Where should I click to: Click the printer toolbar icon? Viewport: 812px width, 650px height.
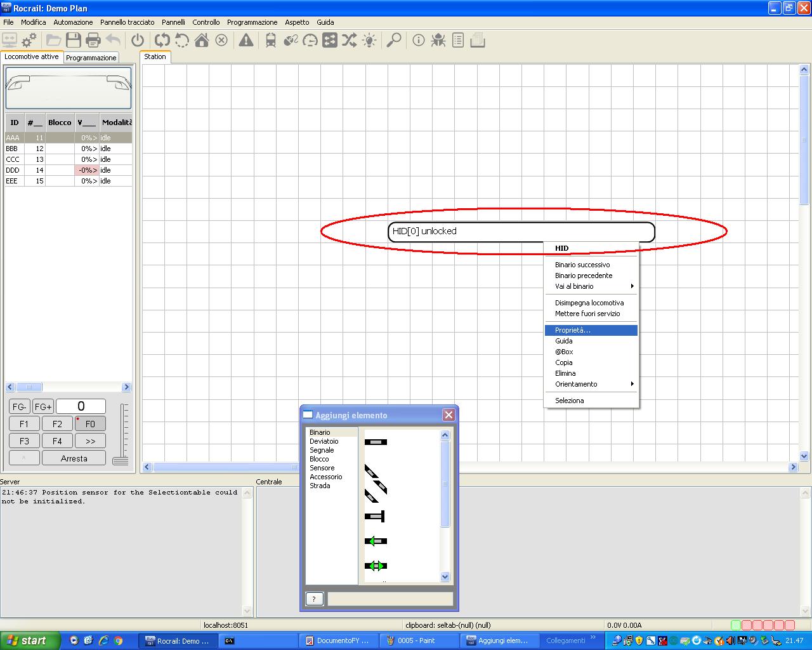93,41
